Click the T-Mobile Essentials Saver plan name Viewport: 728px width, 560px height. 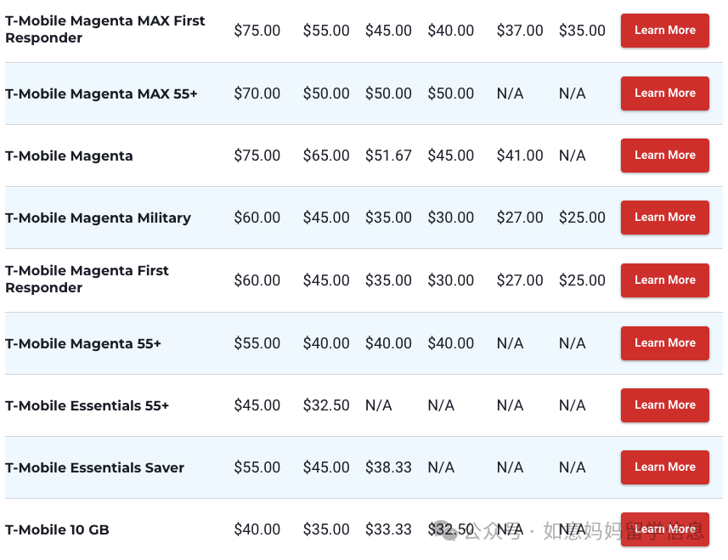(x=94, y=467)
